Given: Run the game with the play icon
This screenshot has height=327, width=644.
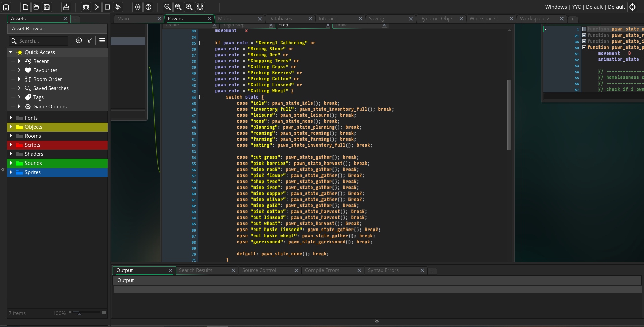Looking at the screenshot, I should [x=97, y=7].
